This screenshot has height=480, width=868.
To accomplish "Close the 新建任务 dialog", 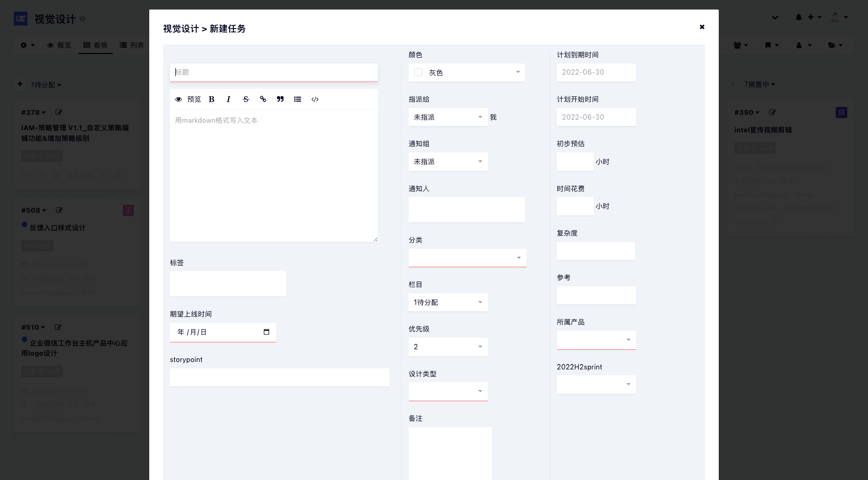I will click(702, 27).
